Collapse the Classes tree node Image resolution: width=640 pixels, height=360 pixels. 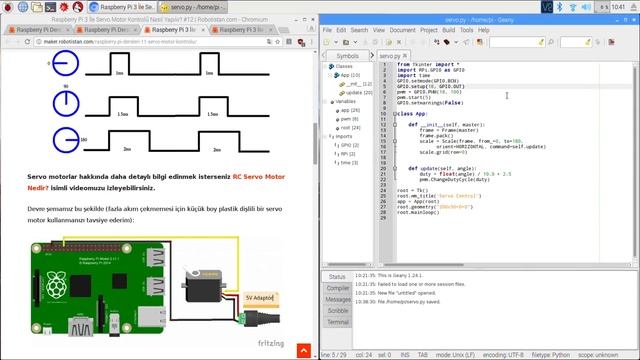[326, 66]
